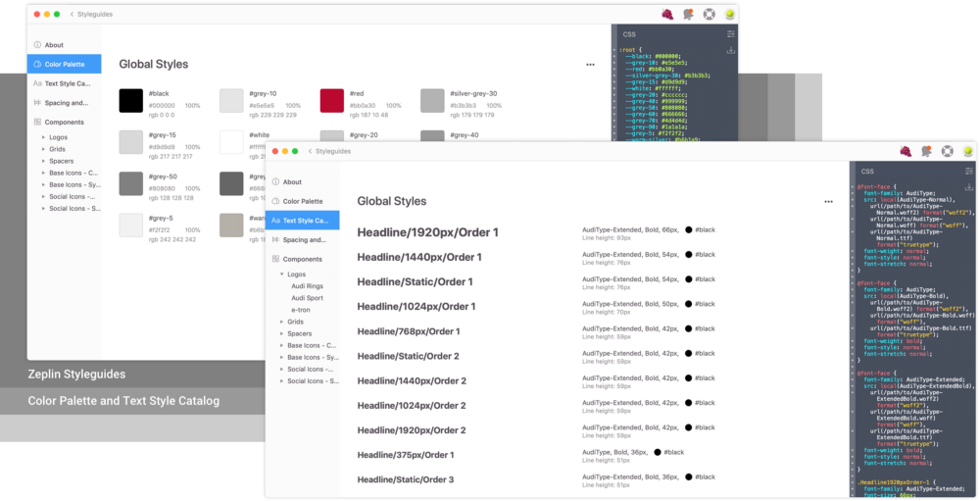Collapse Logos arrow in front window sidebar
Image resolution: width=980 pixels, height=501 pixels.
pos(281,274)
